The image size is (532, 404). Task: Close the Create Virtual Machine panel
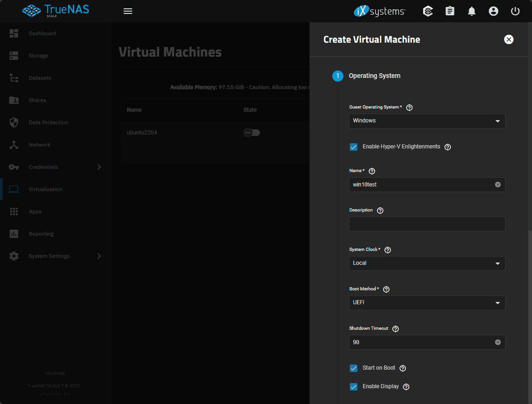[509, 39]
